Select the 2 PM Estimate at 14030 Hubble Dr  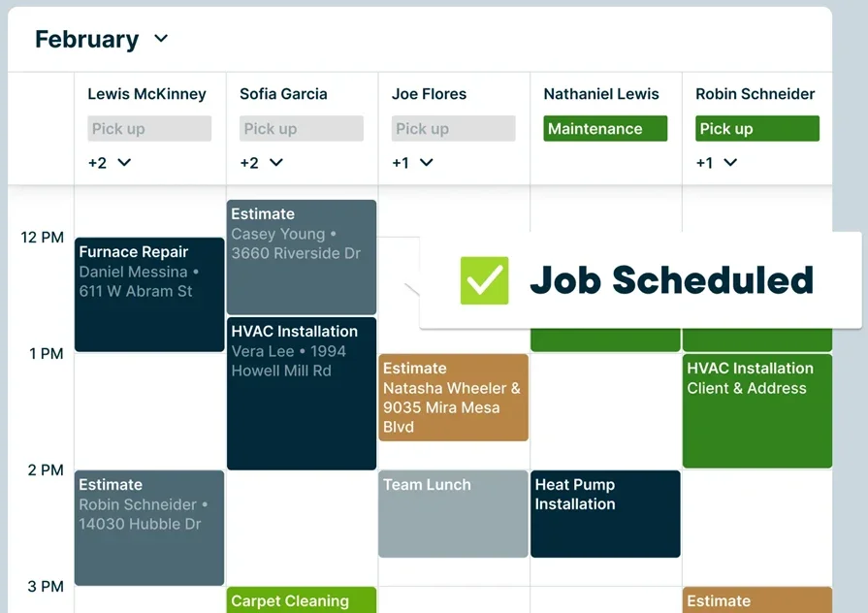click(148, 529)
